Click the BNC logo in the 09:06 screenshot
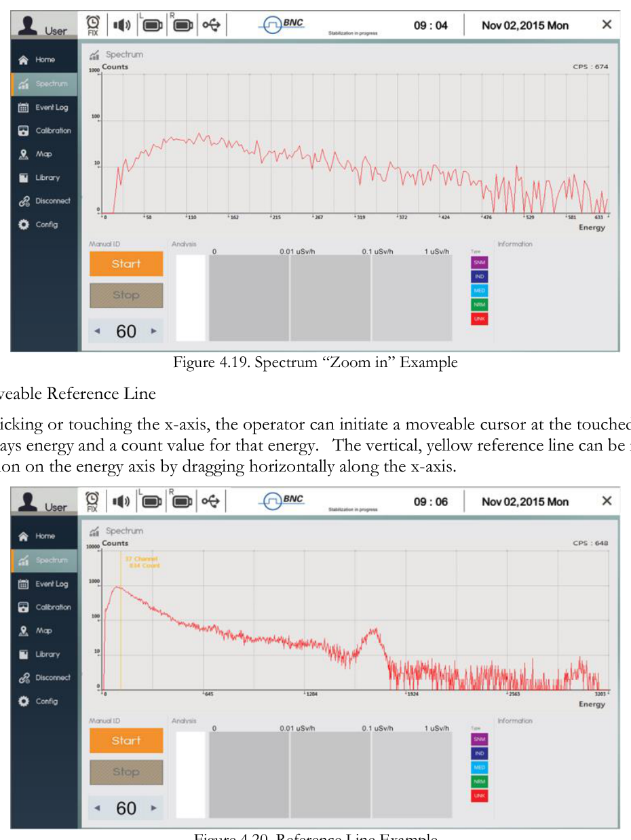This screenshot has height=840, width=631. (282, 501)
